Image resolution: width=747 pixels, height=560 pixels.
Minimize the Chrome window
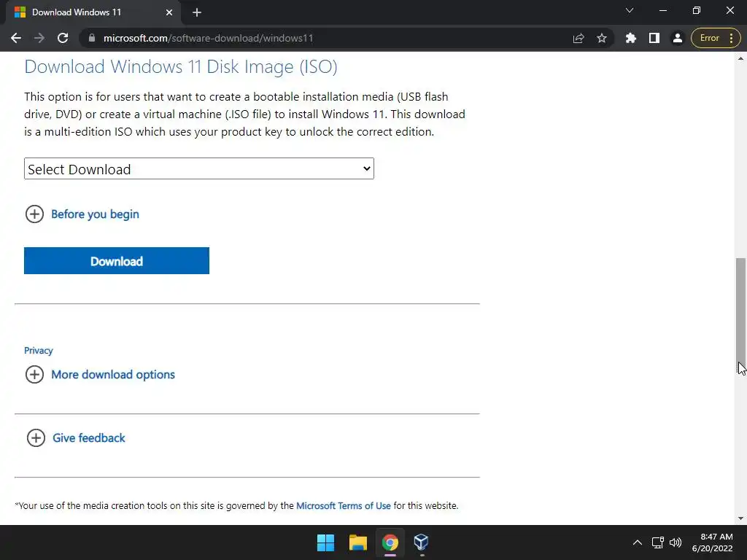coord(662,10)
